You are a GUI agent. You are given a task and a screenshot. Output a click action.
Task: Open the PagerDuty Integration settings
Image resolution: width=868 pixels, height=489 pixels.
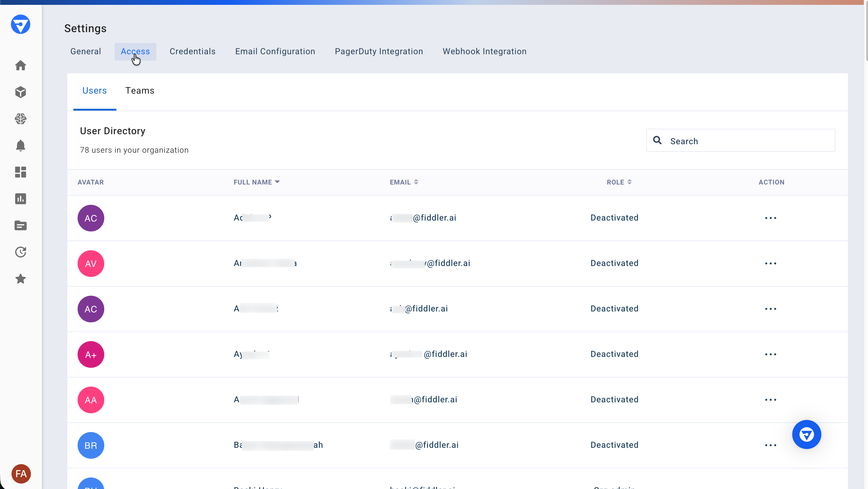point(379,51)
